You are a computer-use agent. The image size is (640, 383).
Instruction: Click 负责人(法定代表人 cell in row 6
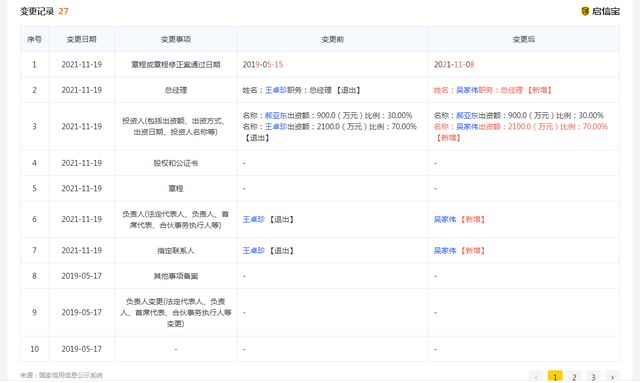click(176, 220)
